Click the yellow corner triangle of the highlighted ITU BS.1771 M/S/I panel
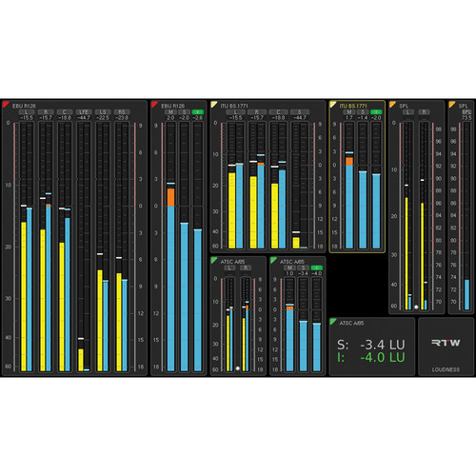This screenshot has height=476, width=476. tap(332, 104)
